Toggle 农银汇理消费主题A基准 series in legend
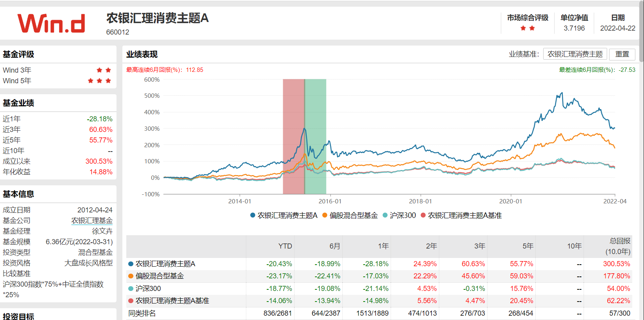The height and width of the screenshot is (320, 644). tap(461, 216)
